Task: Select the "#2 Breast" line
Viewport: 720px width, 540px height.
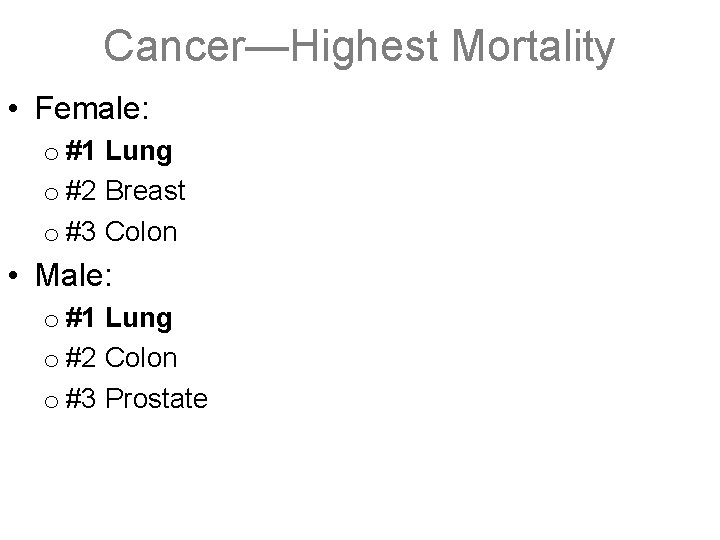Action: (x=125, y=190)
